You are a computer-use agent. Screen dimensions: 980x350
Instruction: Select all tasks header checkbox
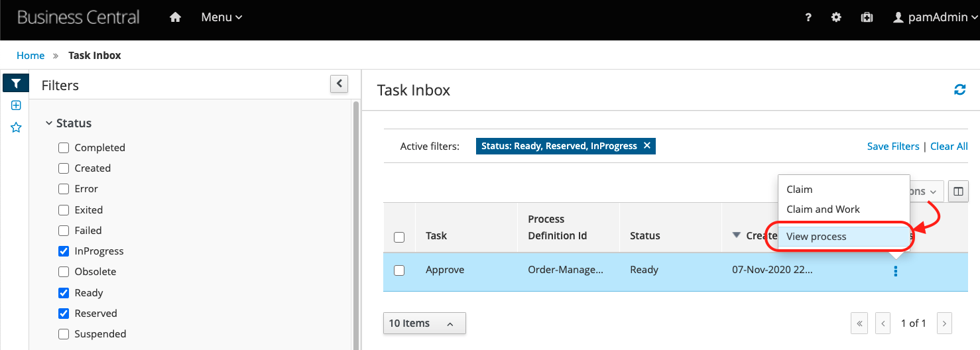pyautogui.click(x=399, y=237)
